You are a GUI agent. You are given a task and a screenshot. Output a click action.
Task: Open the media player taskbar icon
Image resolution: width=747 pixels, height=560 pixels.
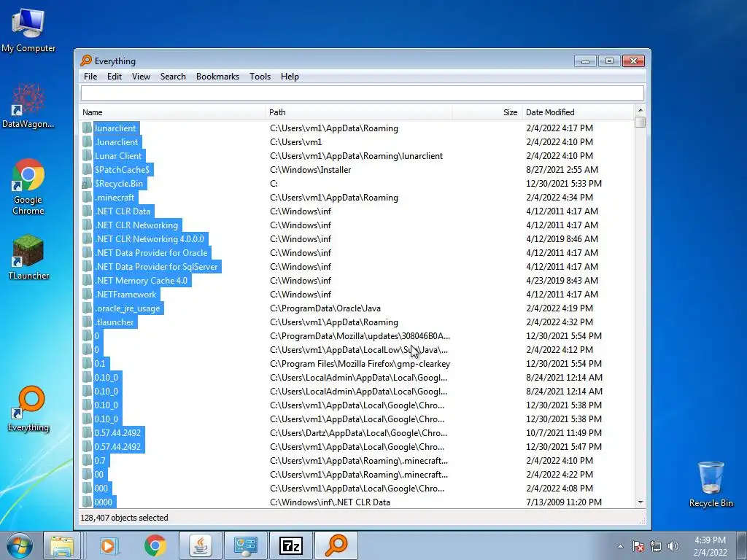[x=109, y=545]
